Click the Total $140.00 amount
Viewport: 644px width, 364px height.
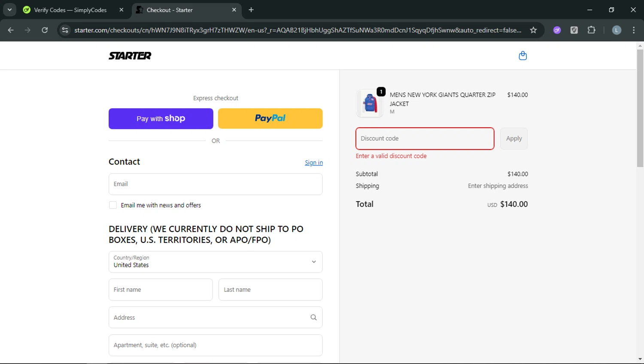tap(514, 204)
